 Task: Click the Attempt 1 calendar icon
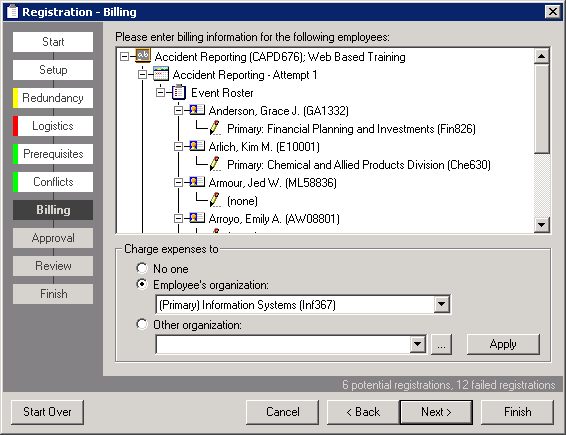[161, 74]
